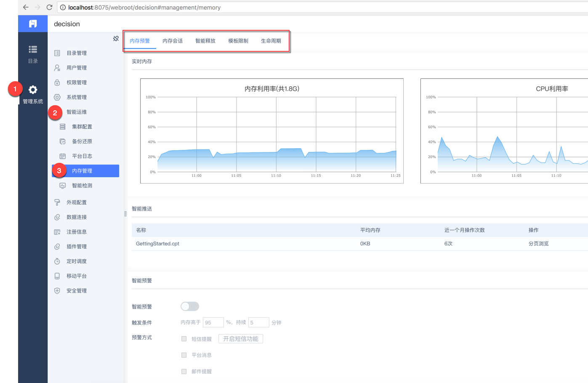The image size is (588, 383).
Task: Open the 生命周期 tab
Action: point(271,41)
